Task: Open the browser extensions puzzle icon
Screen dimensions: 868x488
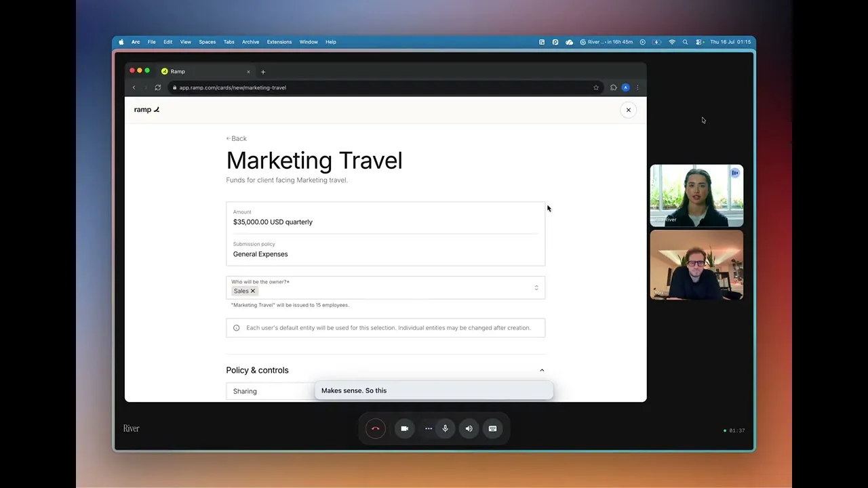Action: click(614, 87)
